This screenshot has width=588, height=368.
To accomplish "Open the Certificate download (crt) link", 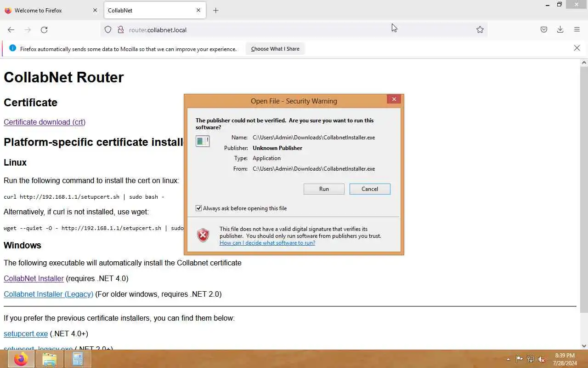I will (x=45, y=122).
